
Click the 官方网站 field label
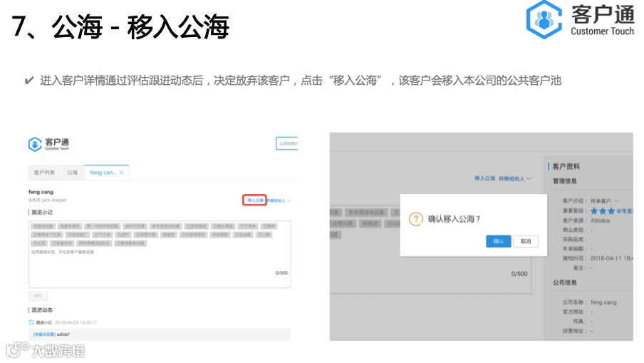point(575,312)
